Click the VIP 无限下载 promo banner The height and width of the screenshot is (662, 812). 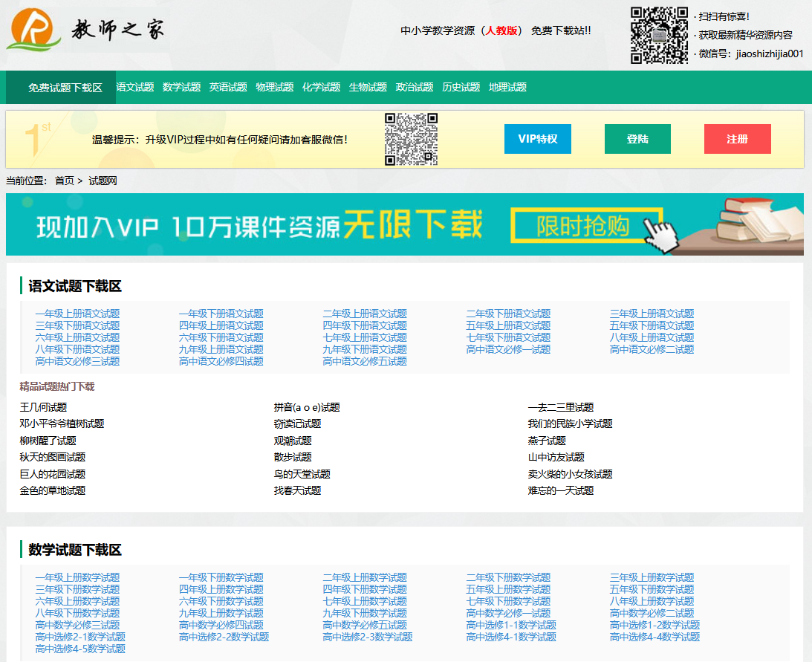point(404,224)
